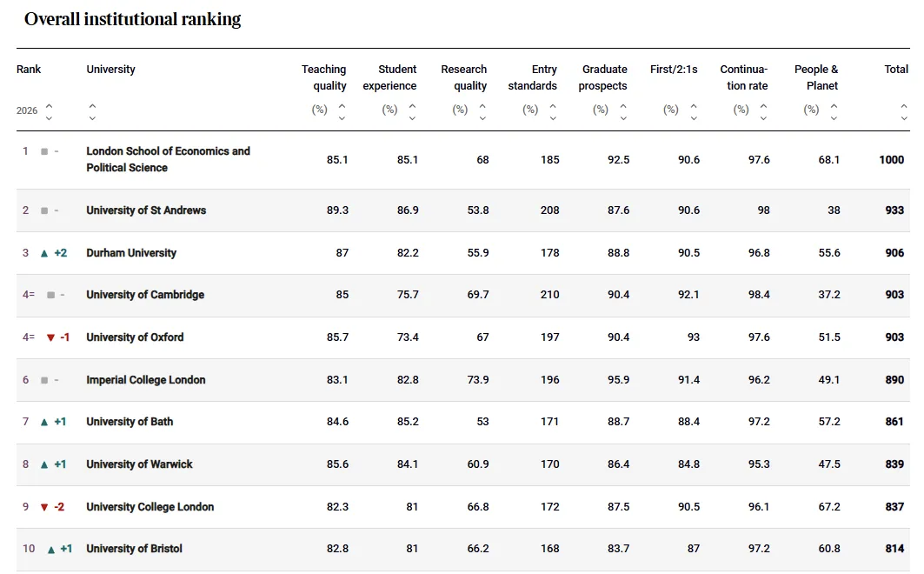
Task: Select University of Cambridge row
Action: [x=145, y=295]
